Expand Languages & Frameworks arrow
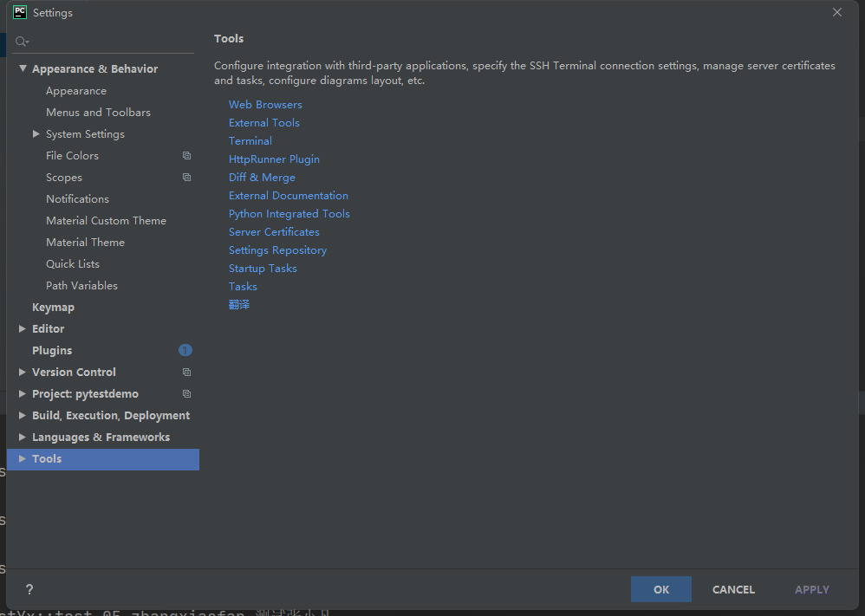The height and width of the screenshot is (616, 865). click(22, 437)
